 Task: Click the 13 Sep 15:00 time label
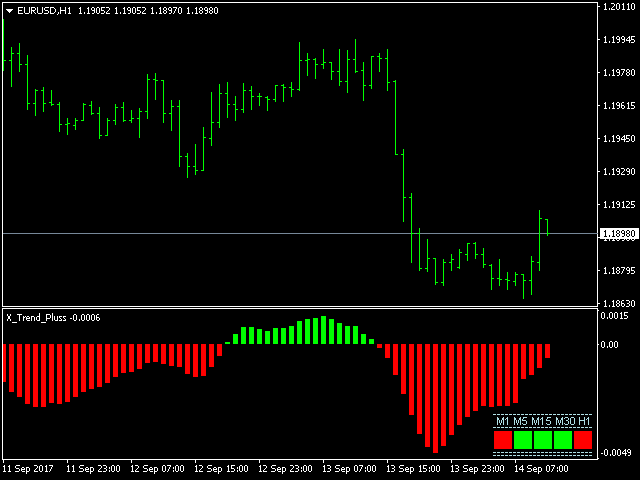[413, 469]
